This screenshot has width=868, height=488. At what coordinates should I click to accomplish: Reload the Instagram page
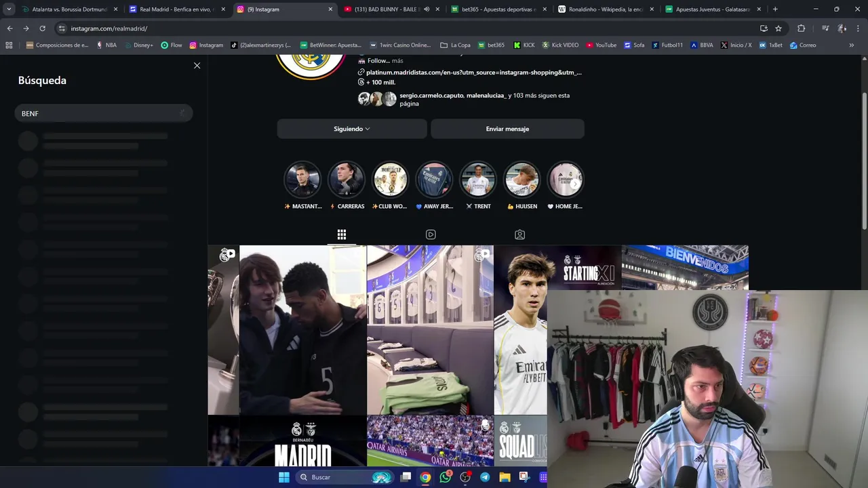[x=42, y=28]
